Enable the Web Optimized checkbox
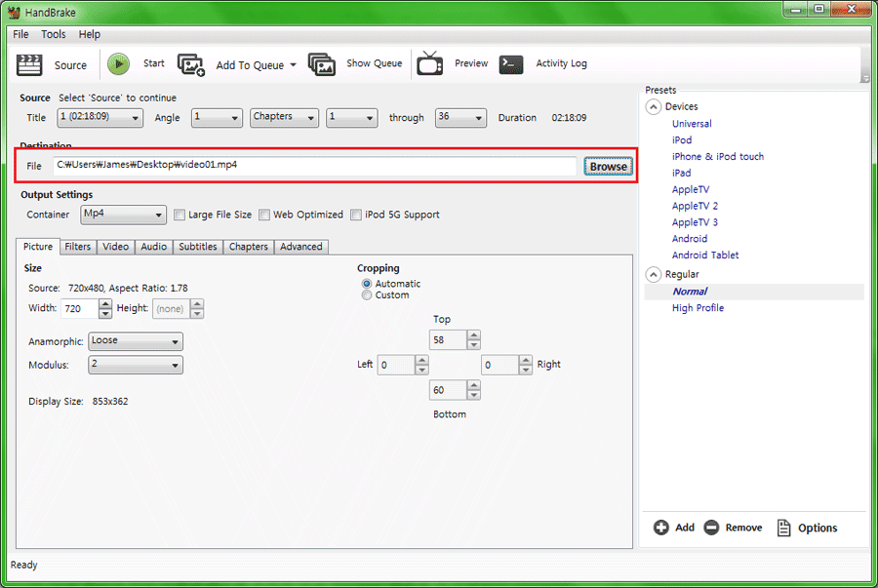 coord(264,215)
